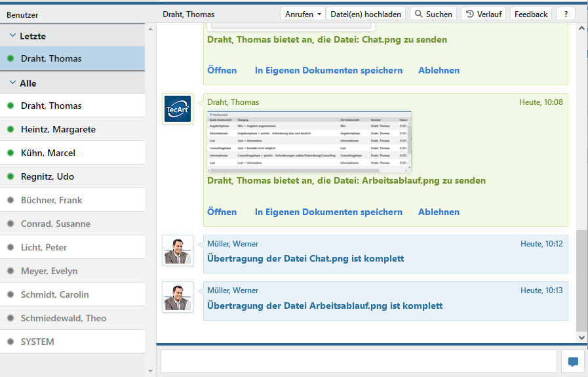
Task: Open the Arbeitsablauf.png file via Öffnen
Action: [x=222, y=212]
